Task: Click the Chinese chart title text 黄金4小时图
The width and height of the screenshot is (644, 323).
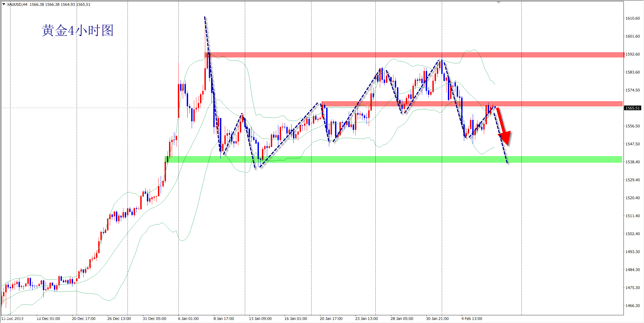Action: click(77, 30)
